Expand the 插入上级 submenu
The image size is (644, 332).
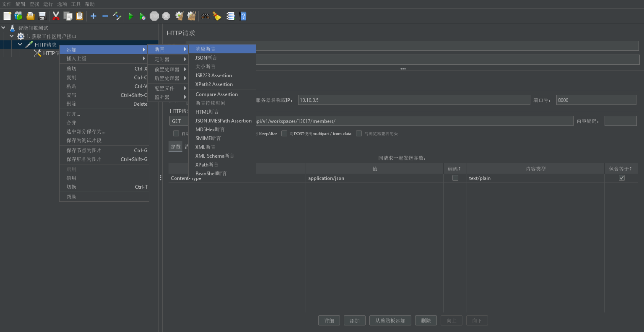[x=104, y=59]
